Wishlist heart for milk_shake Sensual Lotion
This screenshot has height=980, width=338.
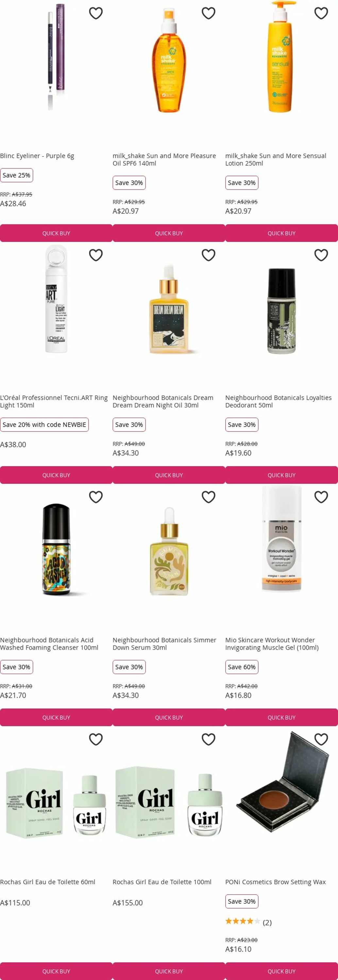[x=321, y=13]
